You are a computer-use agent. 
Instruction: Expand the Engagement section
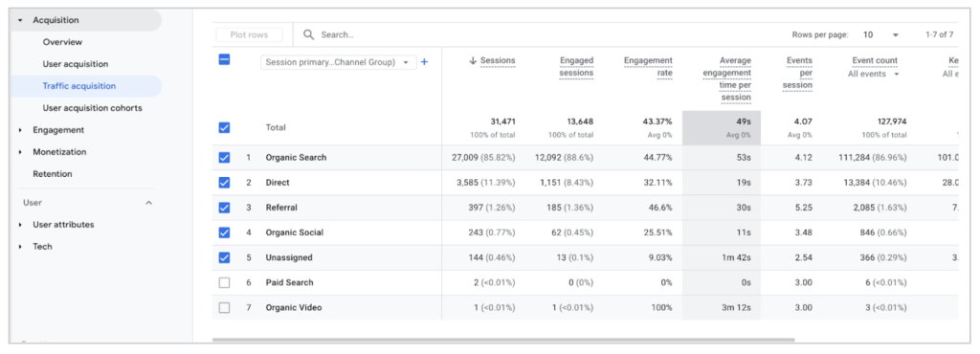[x=20, y=130]
